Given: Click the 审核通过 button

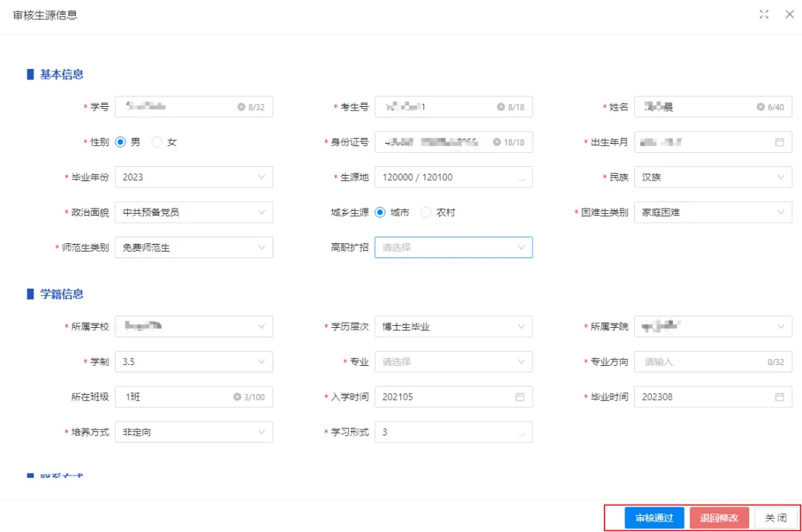Looking at the screenshot, I should pos(654,518).
